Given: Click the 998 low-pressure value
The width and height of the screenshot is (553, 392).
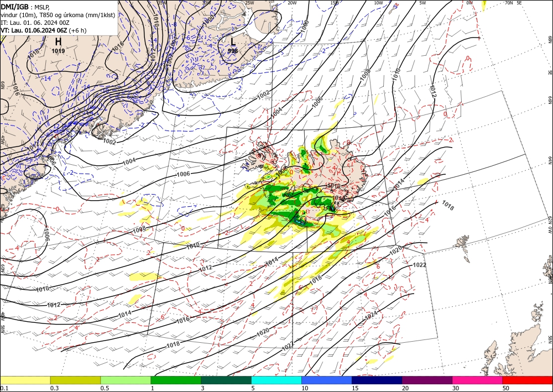Looking at the screenshot, I should [x=233, y=51].
